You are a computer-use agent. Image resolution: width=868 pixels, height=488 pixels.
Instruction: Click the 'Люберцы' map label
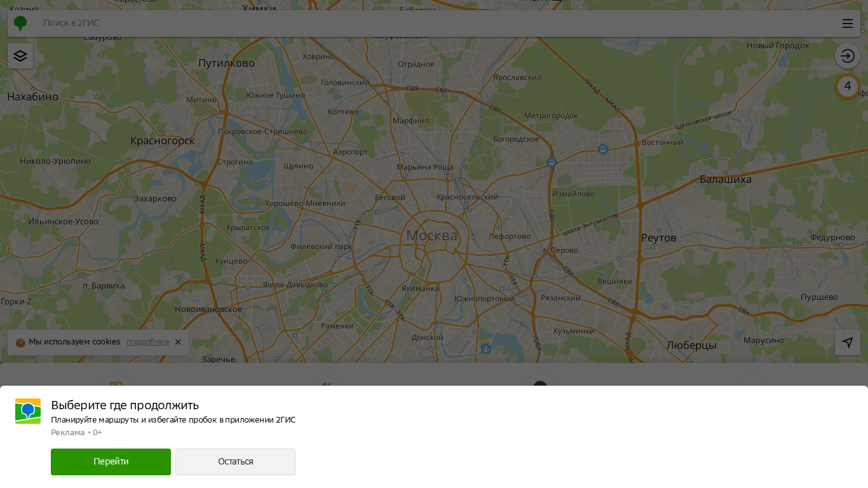coord(691,345)
